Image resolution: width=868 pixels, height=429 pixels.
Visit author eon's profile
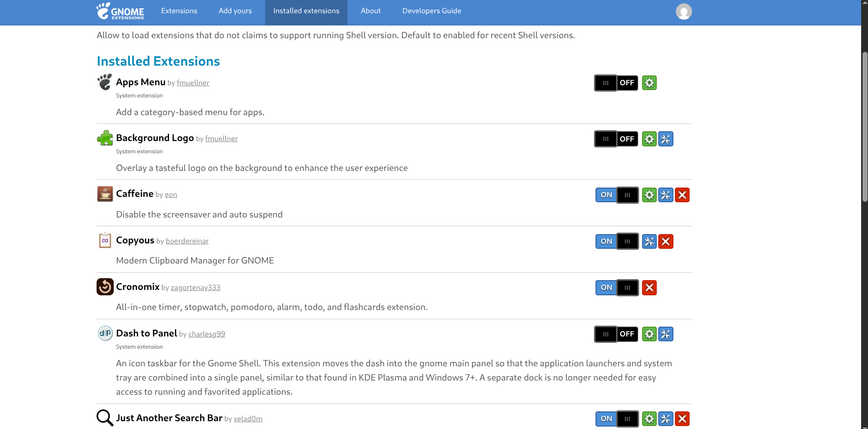171,194
